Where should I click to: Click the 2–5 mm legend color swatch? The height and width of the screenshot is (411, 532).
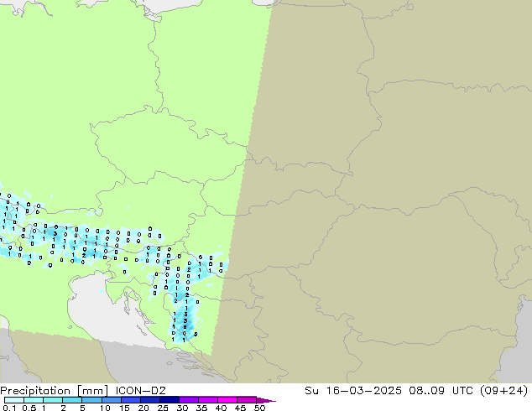click(x=72, y=400)
